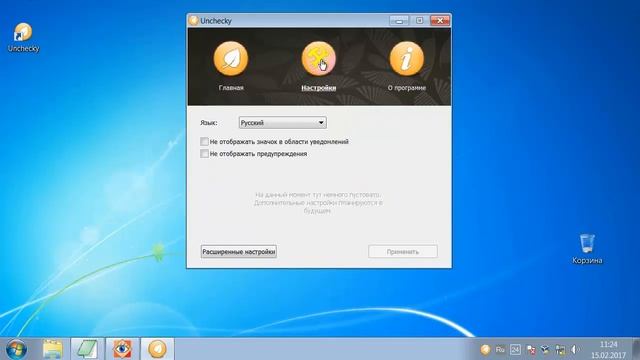The image size is (640, 360).
Task: Click the Unchecky tray icon
Action: (485, 350)
